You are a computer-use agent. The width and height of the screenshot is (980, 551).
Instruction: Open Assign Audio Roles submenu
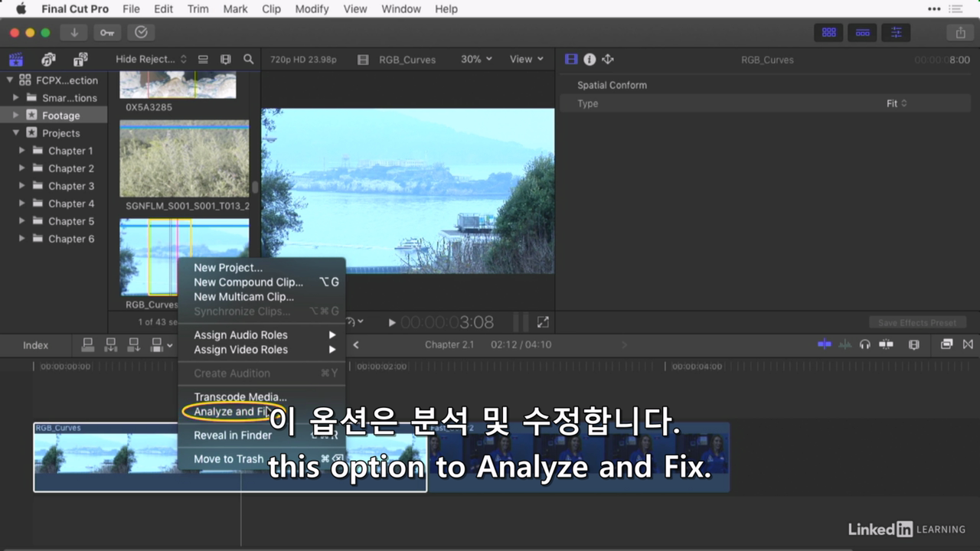(261, 335)
